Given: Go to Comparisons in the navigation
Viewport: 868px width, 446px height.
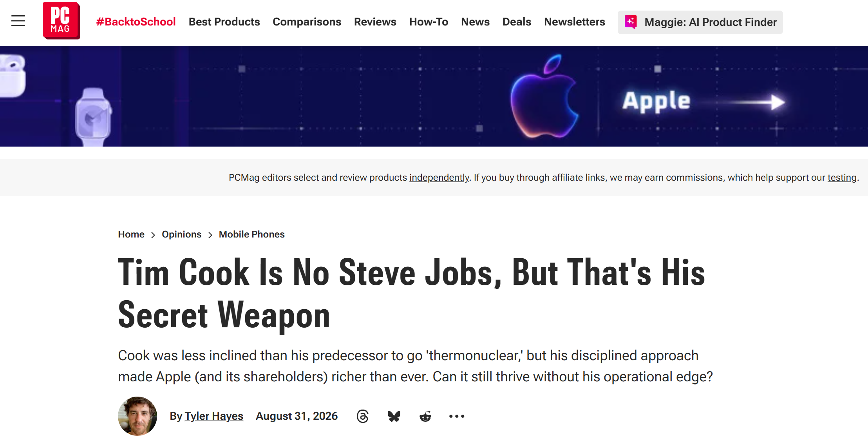Looking at the screenshot, I should [x=307, y=22].
